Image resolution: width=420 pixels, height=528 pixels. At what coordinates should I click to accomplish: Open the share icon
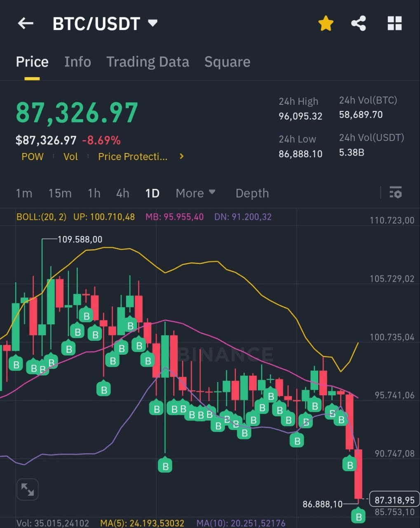click(359, 24)
